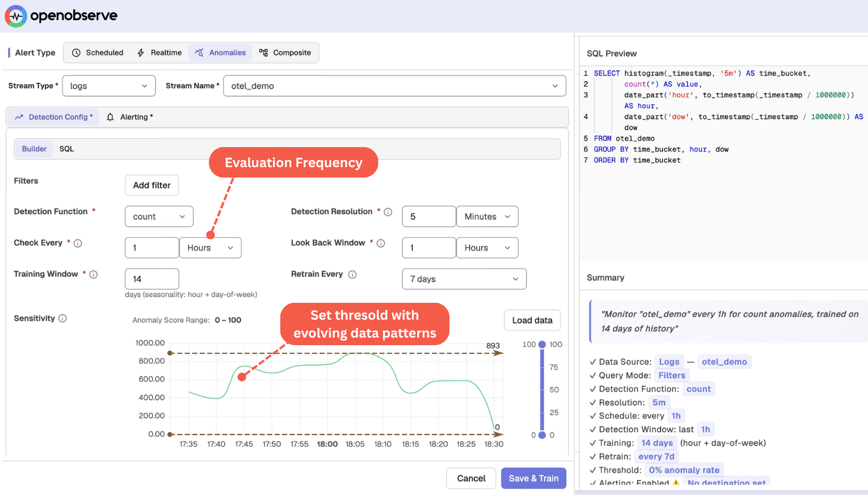This screenshot has height=495, width=868.
Task: Focus the Check Every number field
Action: (152, 248)
